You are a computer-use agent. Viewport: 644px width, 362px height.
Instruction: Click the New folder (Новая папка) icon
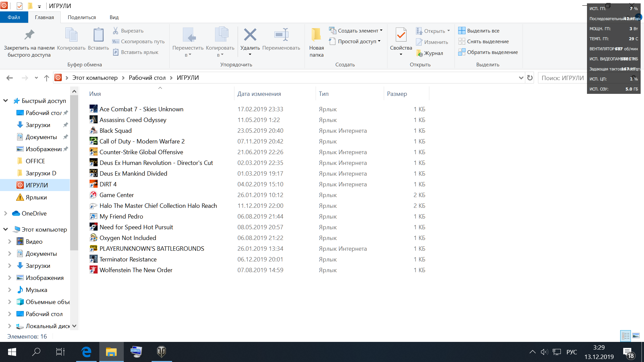pyautogui.click(x=316, y=35)
